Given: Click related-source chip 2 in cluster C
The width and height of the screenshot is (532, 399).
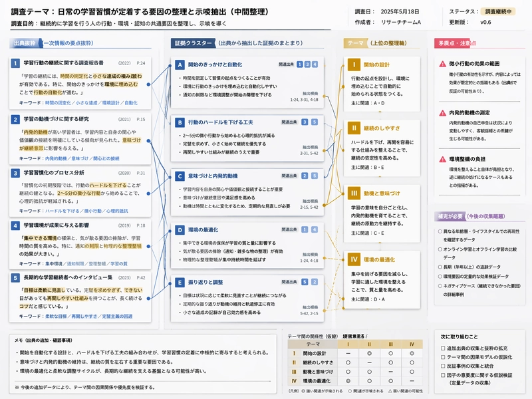Looking at the screenshot, I should [305, 176].
